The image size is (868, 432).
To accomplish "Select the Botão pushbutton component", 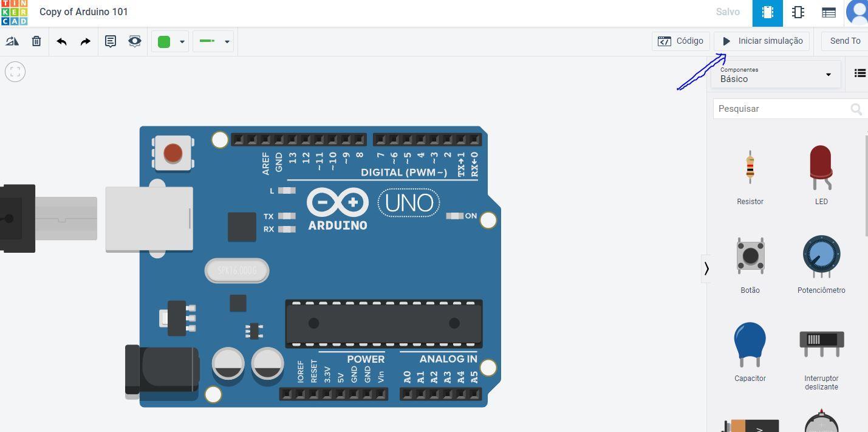I will (750, 264).
